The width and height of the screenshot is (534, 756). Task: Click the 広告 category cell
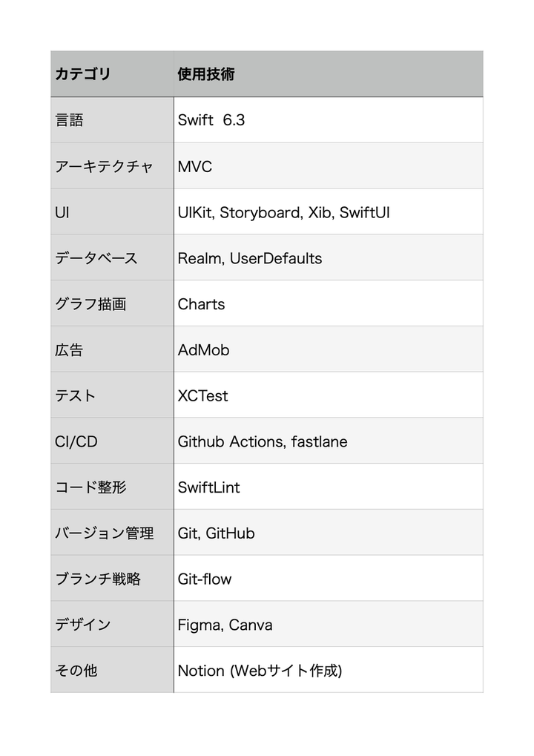coord(70,350)
